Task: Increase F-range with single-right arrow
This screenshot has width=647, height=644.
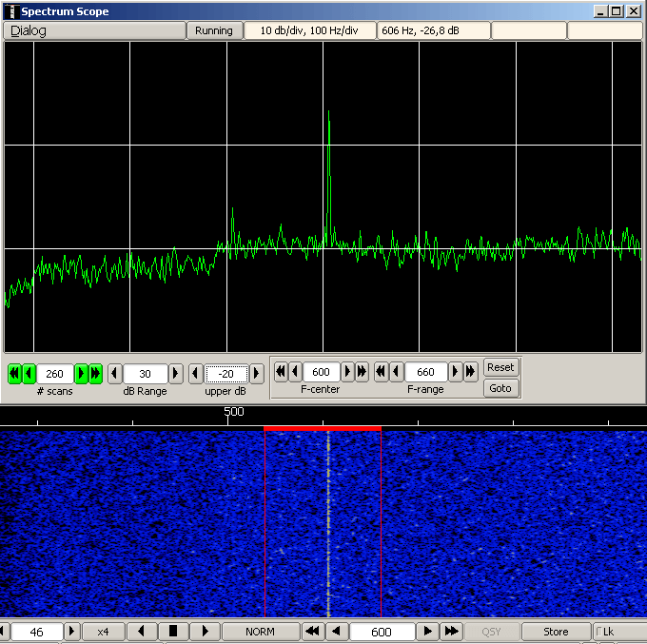Action: coord(455,372)
